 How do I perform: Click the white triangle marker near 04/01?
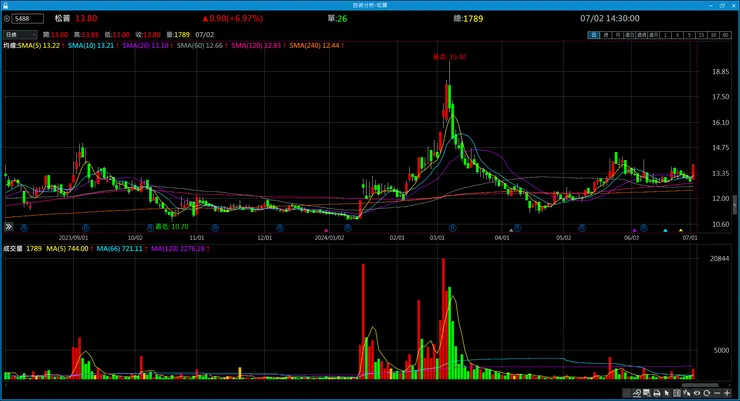511,230
